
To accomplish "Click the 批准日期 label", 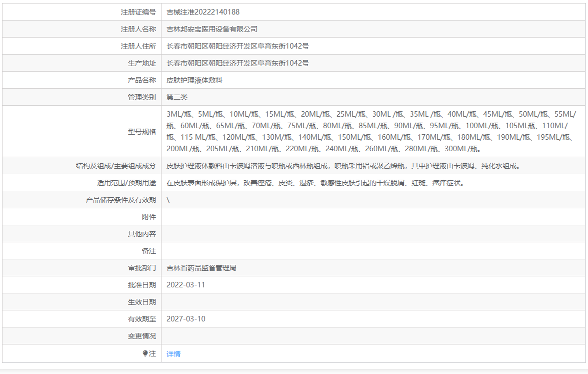I will click(142, 285).
